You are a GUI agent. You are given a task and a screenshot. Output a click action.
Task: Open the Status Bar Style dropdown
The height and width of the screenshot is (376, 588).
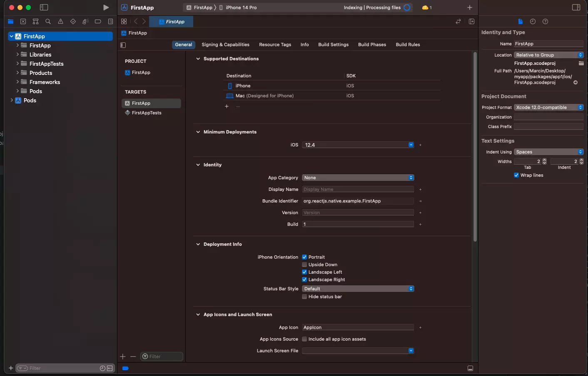click(358, 289)
